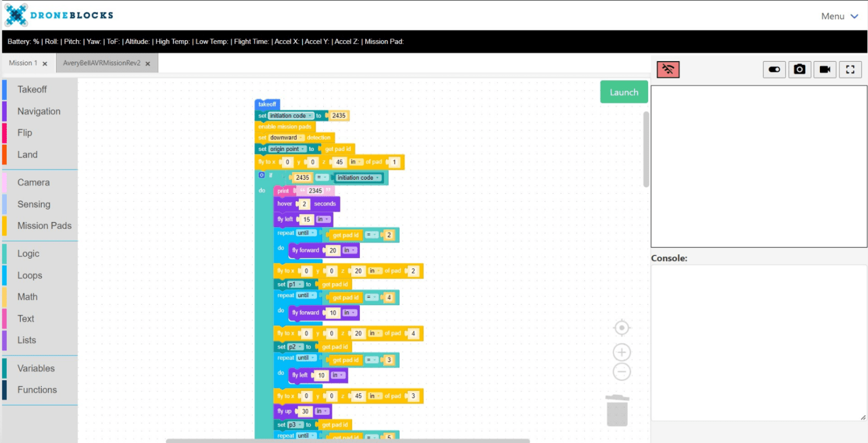The width and height of the screenshot is (868, 443).
Task: Click the gear icon on if block
Action: pos(262,175)
